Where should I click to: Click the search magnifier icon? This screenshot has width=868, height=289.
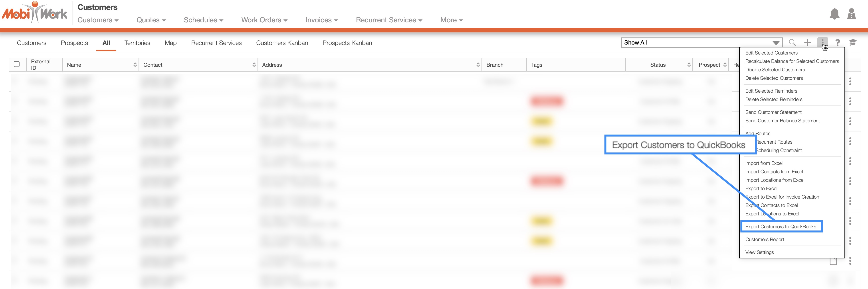click(792, 43)
